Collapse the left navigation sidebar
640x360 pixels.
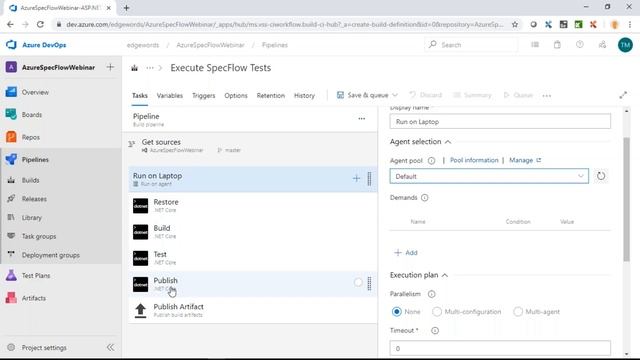(x=110, y=347)
